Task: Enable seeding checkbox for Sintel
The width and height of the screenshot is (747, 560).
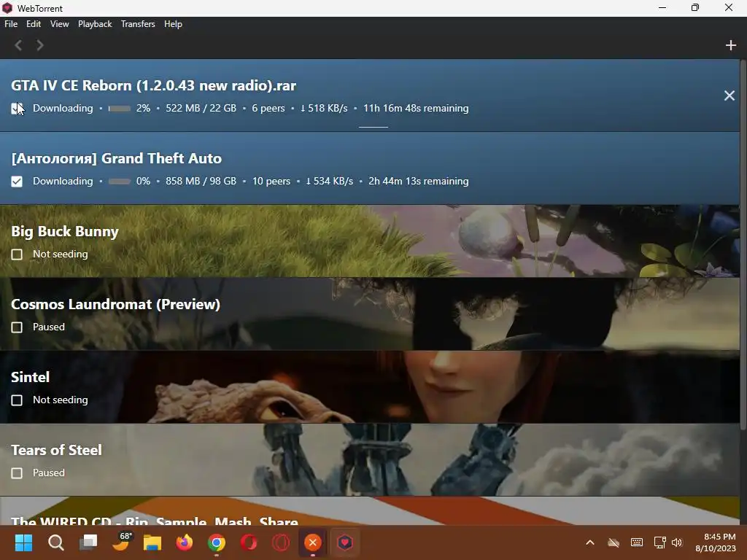Action: [x=17, y=400]
